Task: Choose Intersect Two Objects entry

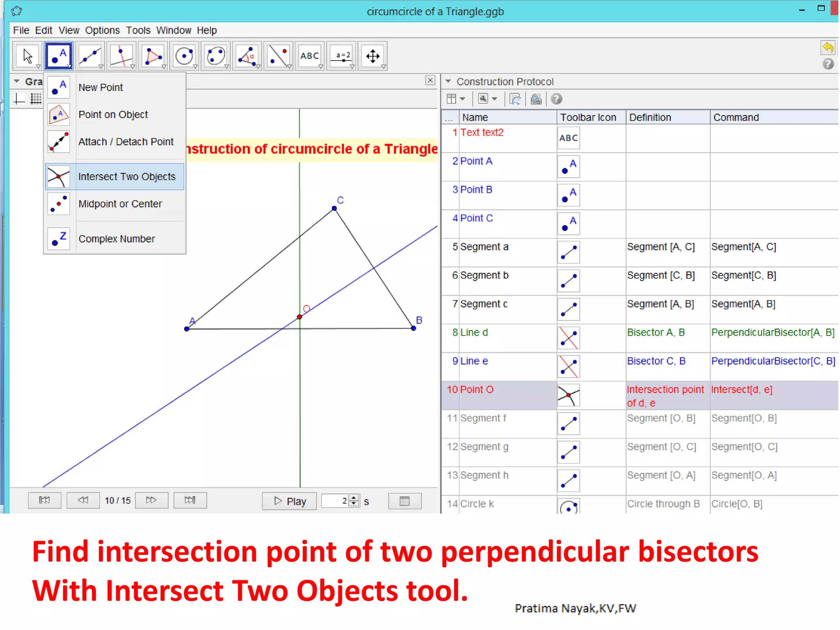Action: tap(115, 177)
